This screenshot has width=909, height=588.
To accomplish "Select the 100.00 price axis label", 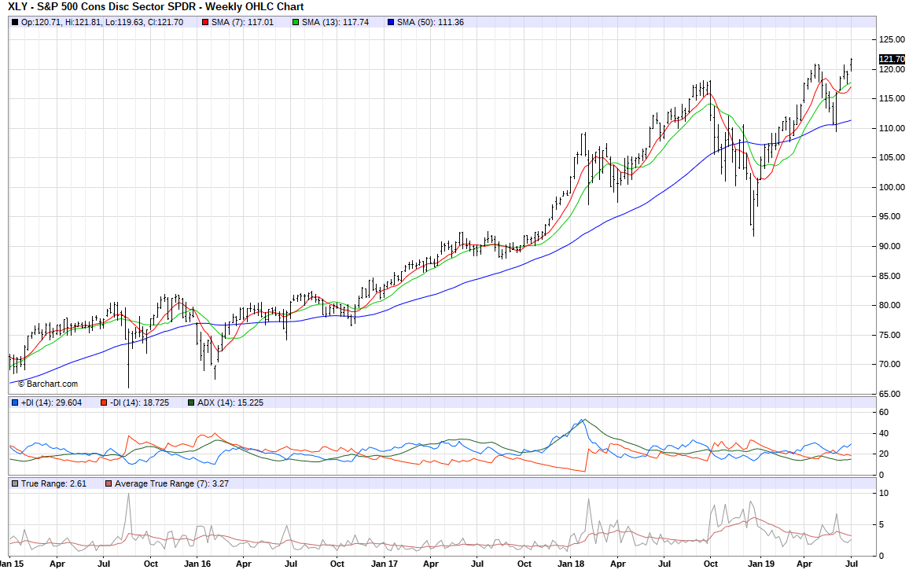I will pyautogui.click(x=892, y=187).
